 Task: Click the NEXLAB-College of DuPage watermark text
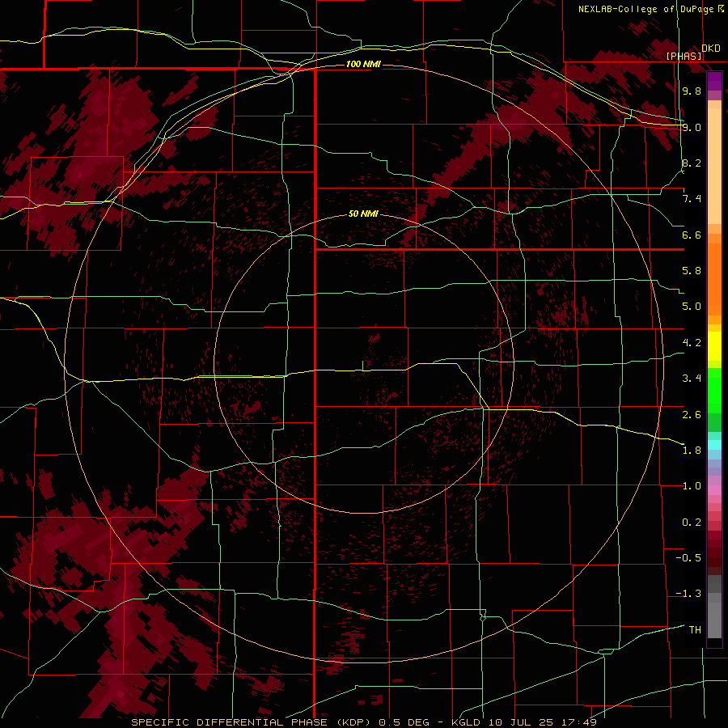646,9
